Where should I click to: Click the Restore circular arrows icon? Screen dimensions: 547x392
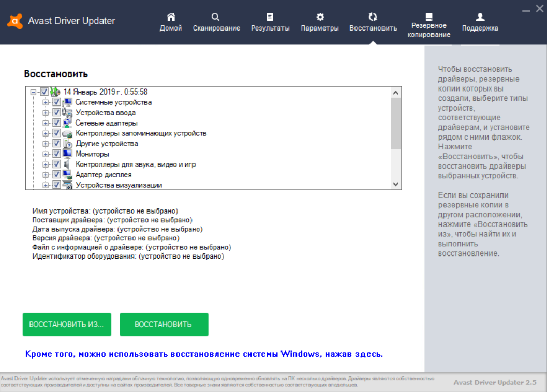coord(373,17)
